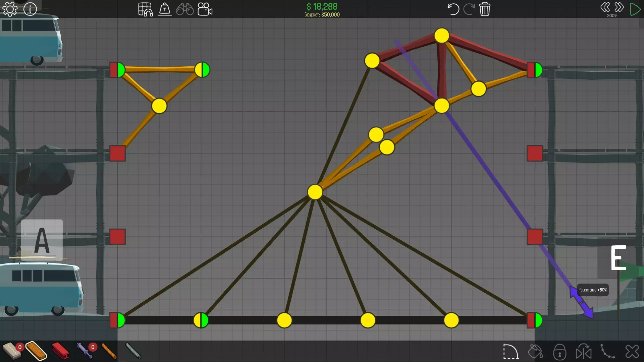Viewport: 644px width, 362px height.
Task: Select the orange Rope material
Action: 109,351
